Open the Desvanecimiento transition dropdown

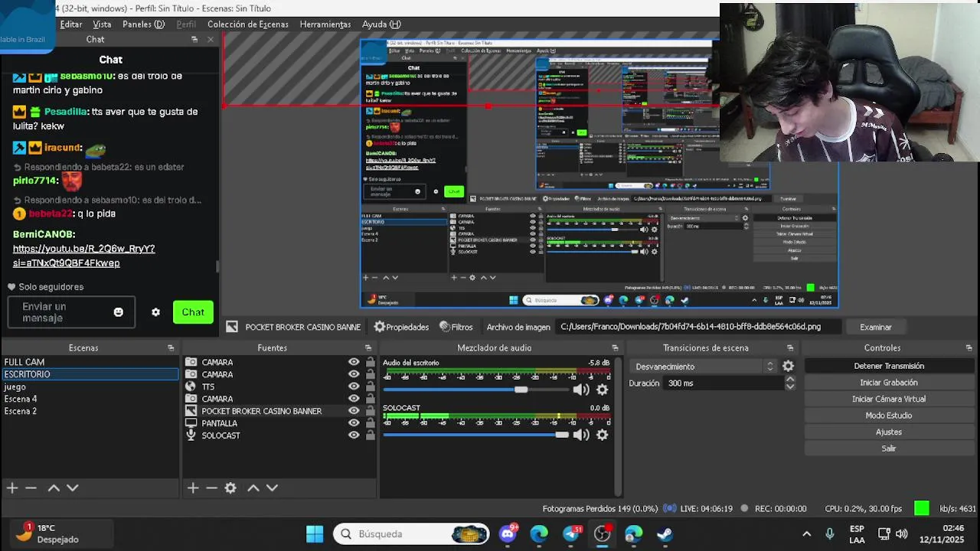(703, 367)
